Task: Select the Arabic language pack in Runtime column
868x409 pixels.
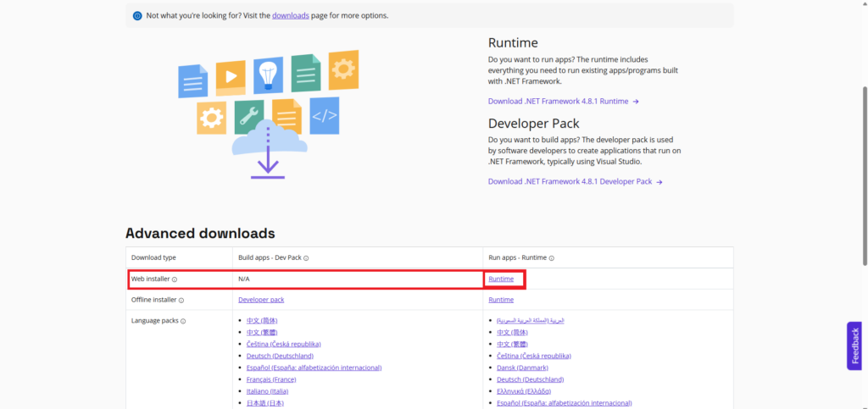Action: pos(531,321)
